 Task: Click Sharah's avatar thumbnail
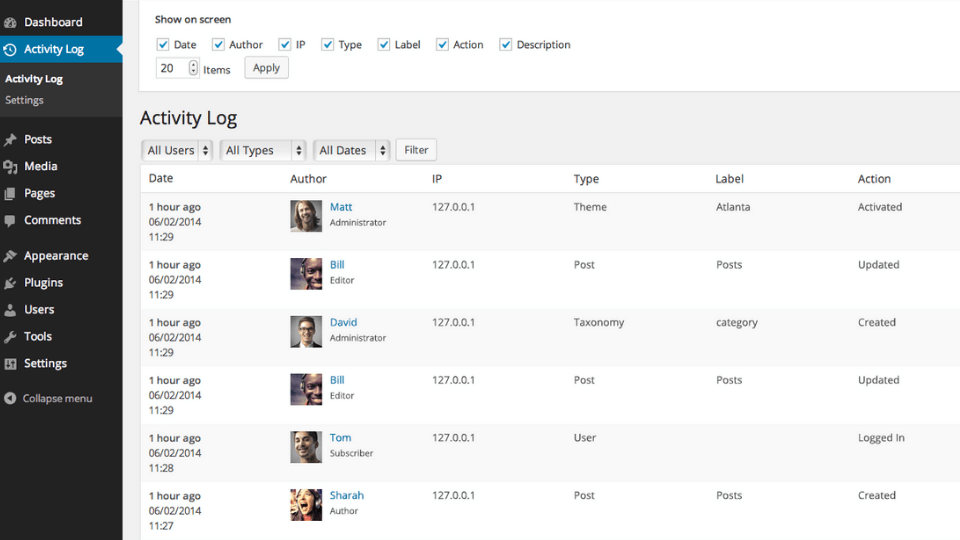click(x=306, y=504)
